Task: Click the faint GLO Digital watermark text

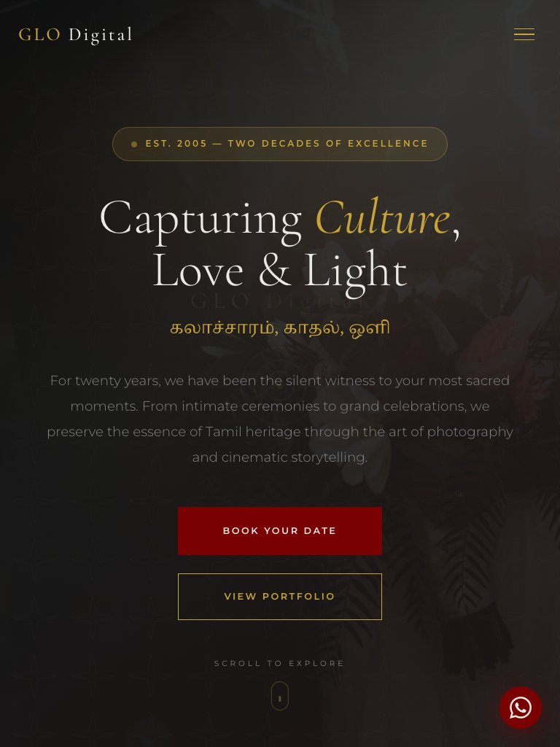Action: [279, 301]
